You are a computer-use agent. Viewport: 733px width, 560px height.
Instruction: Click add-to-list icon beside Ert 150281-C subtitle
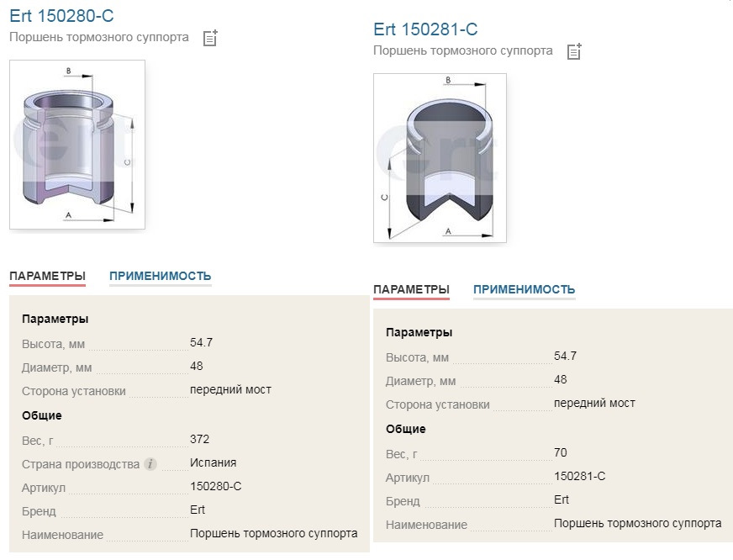click(574, 51)
